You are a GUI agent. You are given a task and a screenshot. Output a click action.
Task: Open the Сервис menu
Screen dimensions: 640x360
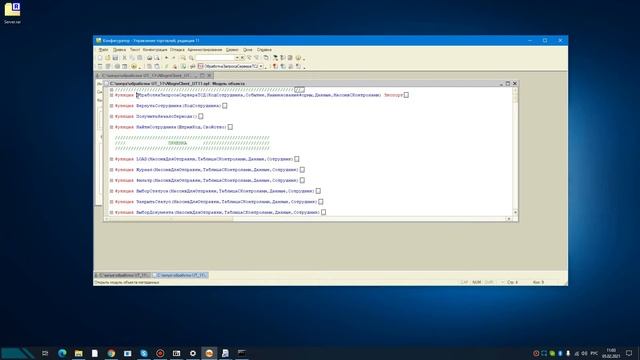click(x=232, y=50)
